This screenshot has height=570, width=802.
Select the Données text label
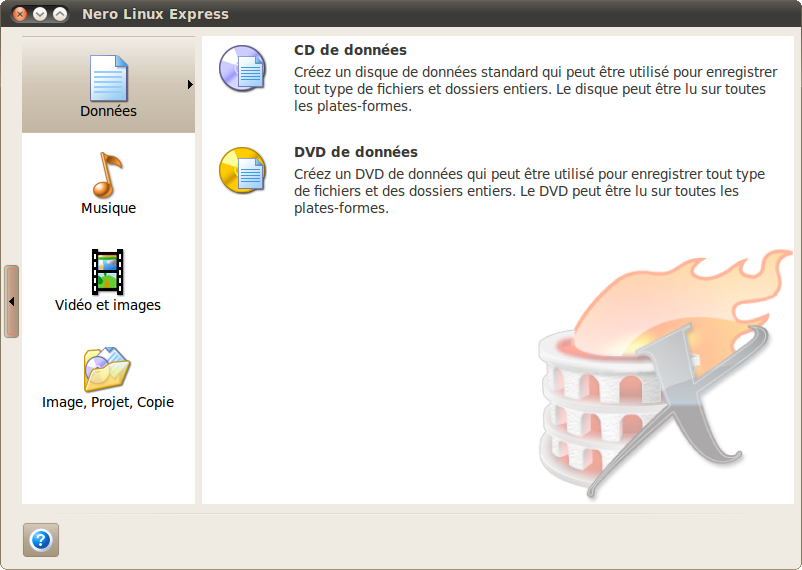coord(108,111)
